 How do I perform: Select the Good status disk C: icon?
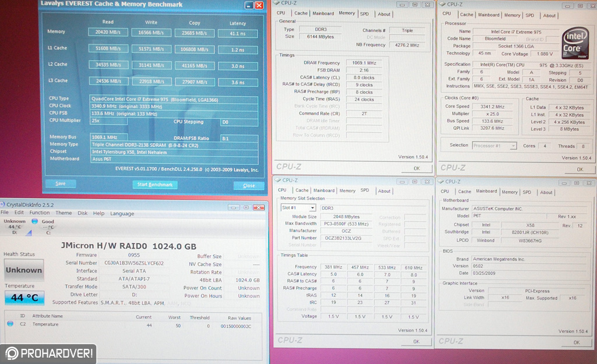(34, 221)
